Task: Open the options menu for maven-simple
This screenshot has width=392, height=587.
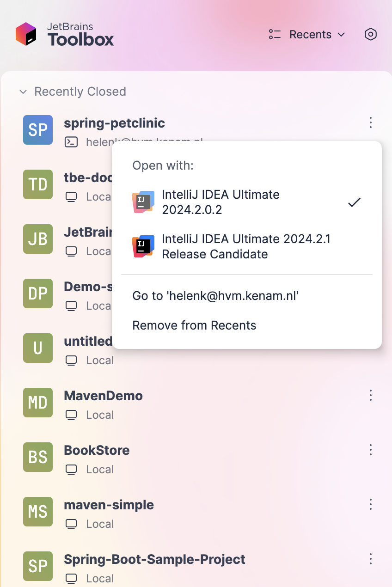Action: coord(370,504)
